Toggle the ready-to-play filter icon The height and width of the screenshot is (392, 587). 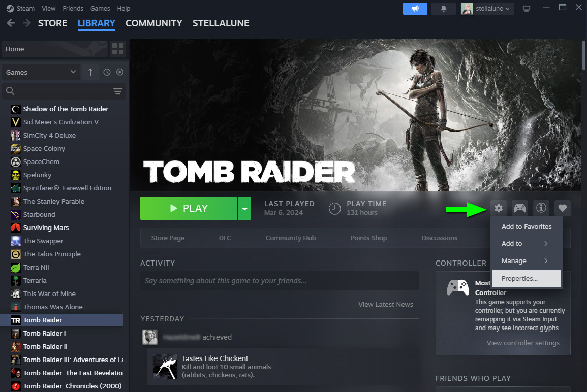coord(120,72)
